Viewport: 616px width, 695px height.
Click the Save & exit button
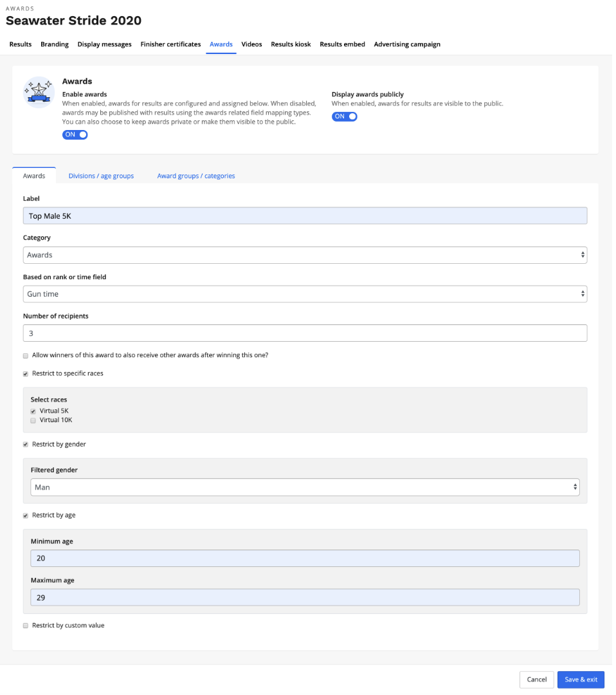(x=581, y=680)
